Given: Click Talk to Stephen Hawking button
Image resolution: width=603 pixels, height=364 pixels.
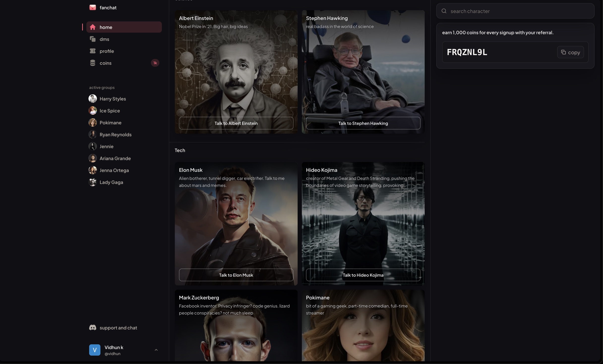Looking at the screenshot, I should pyautogui.click(x=363, y=123).
